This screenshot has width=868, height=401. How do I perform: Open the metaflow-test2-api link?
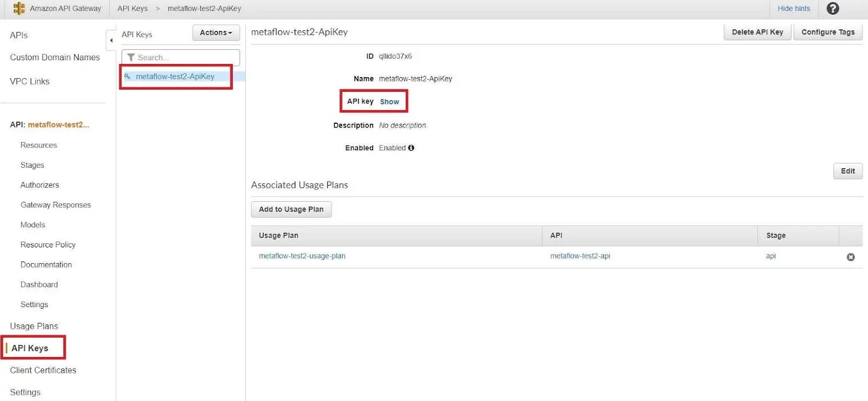pyautogui.click(x=580, y=256)
